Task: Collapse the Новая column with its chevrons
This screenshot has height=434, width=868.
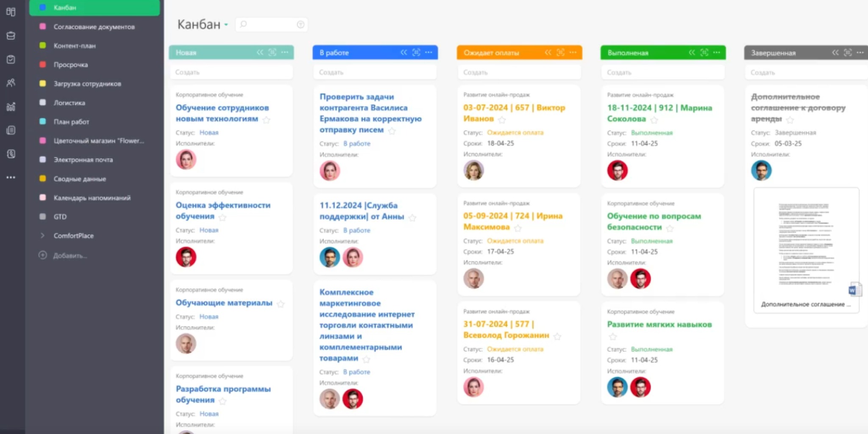Action: click(260, 52)
